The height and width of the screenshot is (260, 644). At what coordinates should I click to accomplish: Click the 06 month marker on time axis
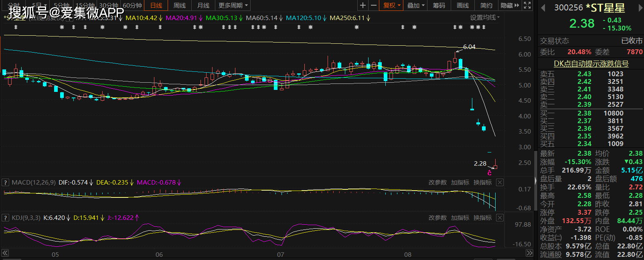coord(159,254)
